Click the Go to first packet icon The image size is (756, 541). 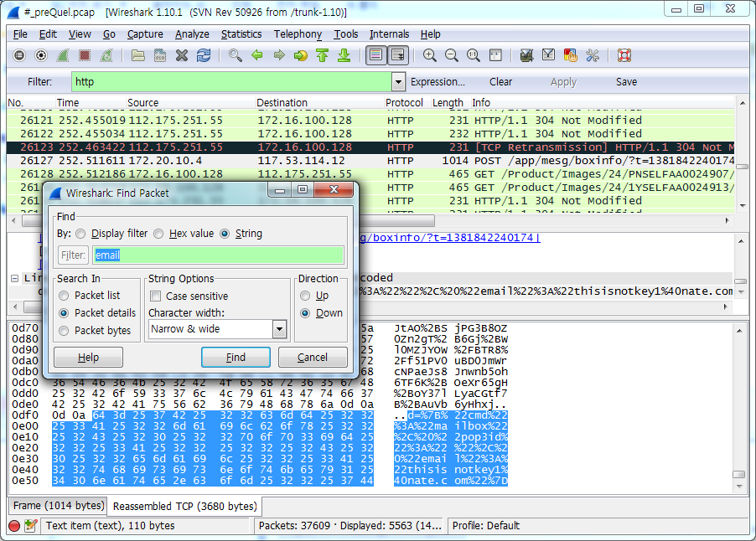coord(323,56)
